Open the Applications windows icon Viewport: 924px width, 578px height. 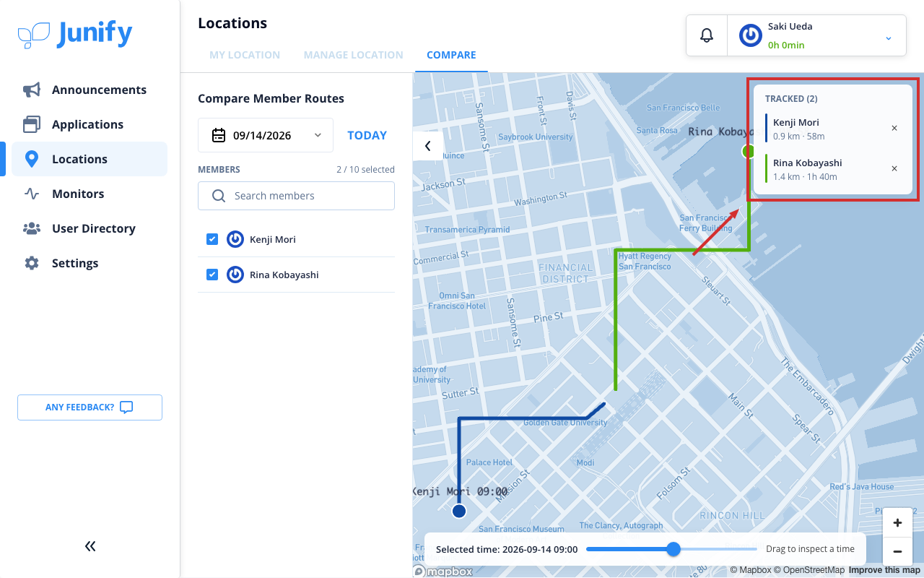[x=32, y=124]
